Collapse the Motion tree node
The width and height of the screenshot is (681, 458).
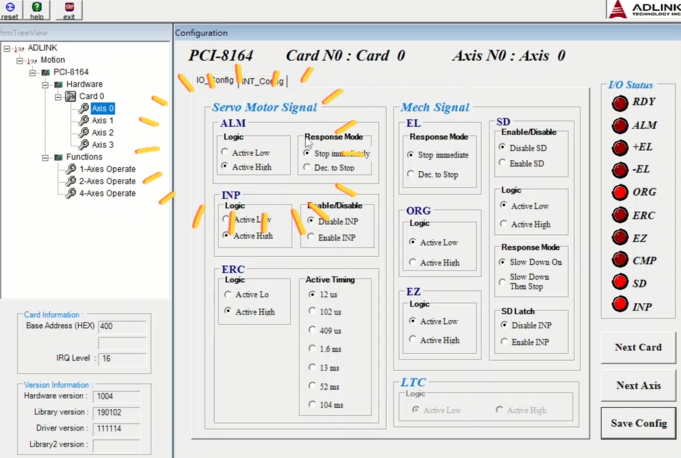click(x=20, y=60)
